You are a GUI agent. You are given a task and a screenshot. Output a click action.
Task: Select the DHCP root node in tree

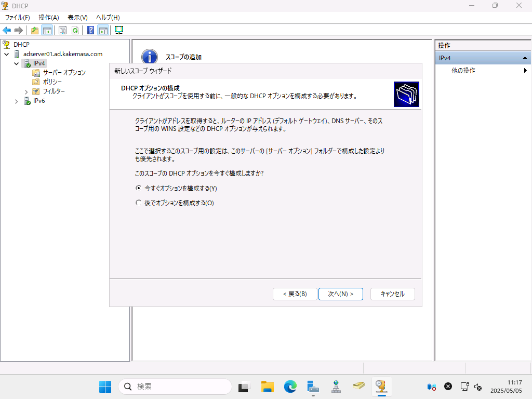coord(21,45)
